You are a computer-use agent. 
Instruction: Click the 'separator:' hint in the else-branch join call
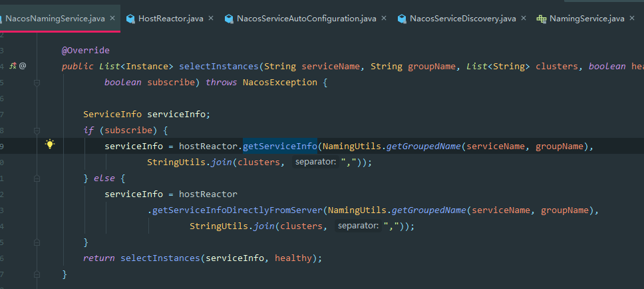pyautogui.click(x=358, y=226)
